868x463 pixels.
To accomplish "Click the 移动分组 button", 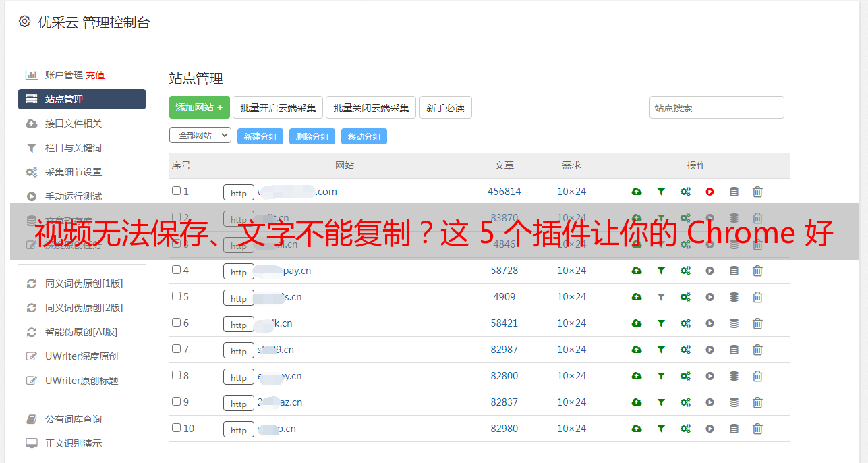I will 364,136.
